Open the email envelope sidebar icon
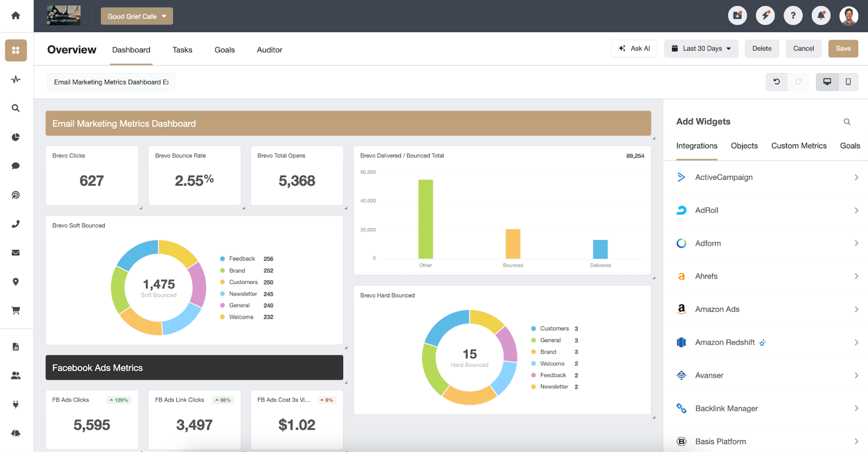The image size is (868, 452). [x=16, y=253]
